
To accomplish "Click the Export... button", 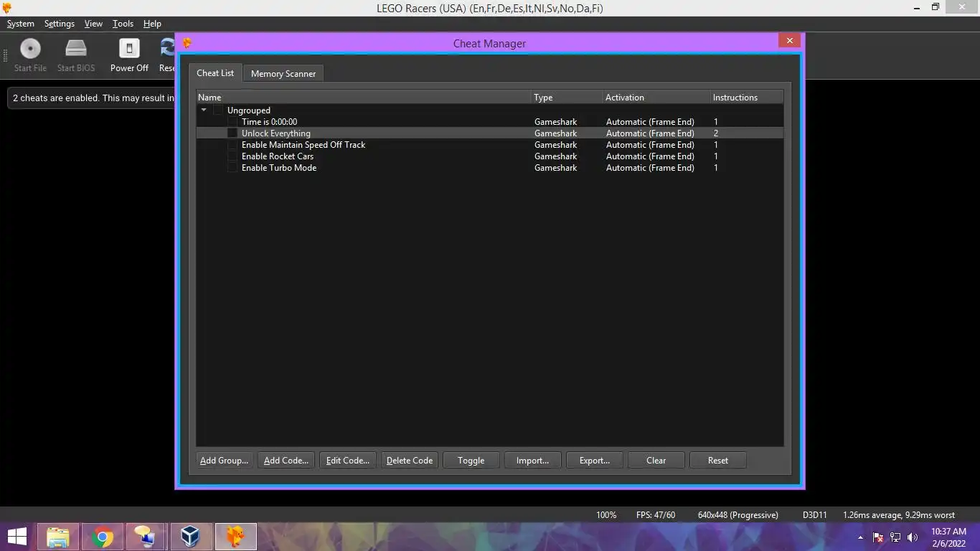I will point(594,461).
